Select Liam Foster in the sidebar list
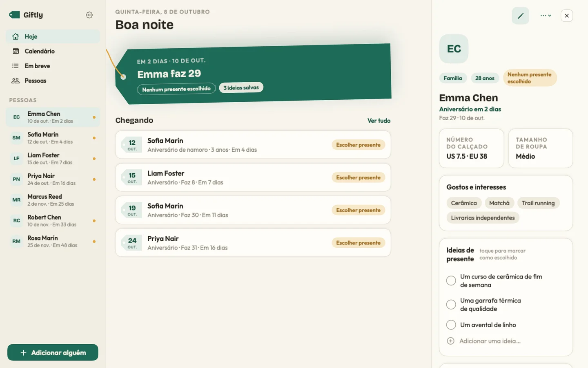 tap(53, 159)
